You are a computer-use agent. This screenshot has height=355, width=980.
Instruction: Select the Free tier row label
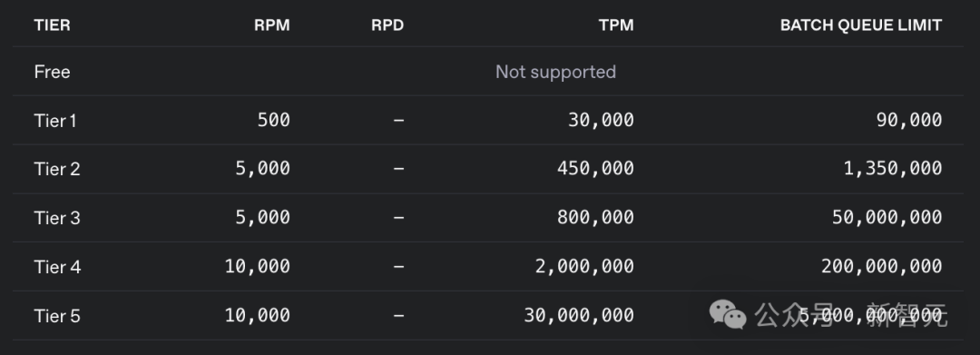[52, 72]
